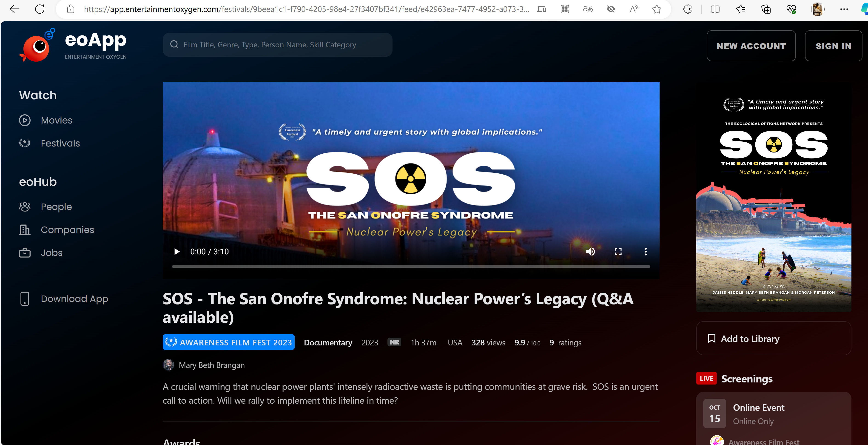Reload the page with the refresh icon
This screenshot has height=445, width=868.
tap(40, 9)
